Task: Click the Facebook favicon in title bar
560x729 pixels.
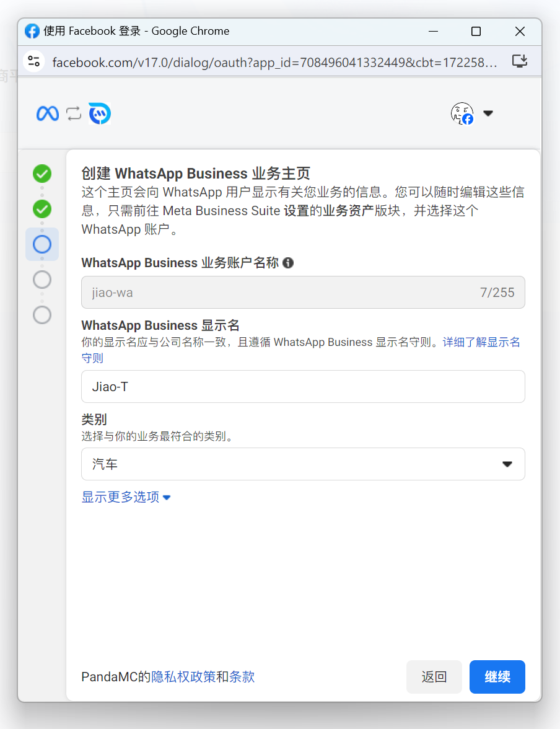Action: point(32,31)
